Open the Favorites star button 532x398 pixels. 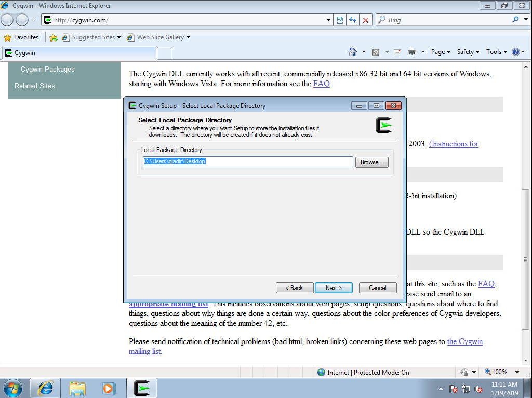(x=21, y=37)
